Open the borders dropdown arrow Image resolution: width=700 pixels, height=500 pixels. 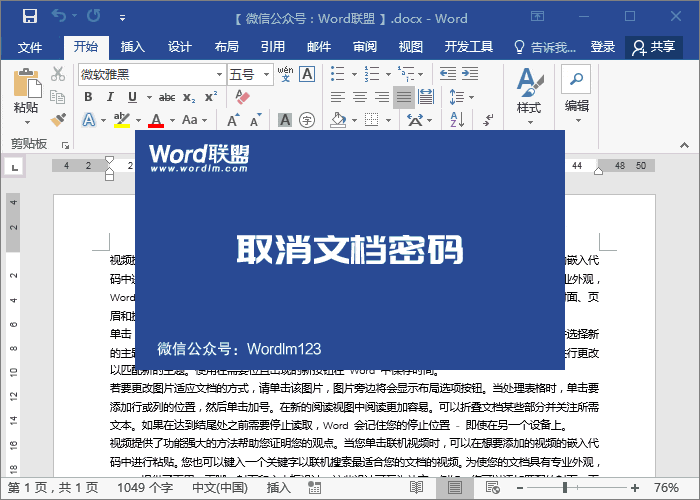click(x=388, y=121)
